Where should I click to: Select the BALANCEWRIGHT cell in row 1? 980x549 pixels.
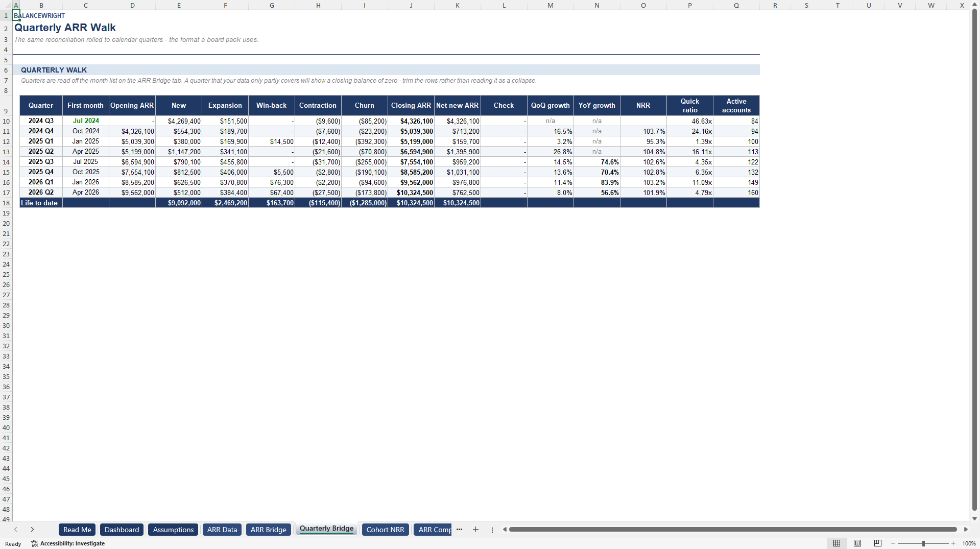39,16
